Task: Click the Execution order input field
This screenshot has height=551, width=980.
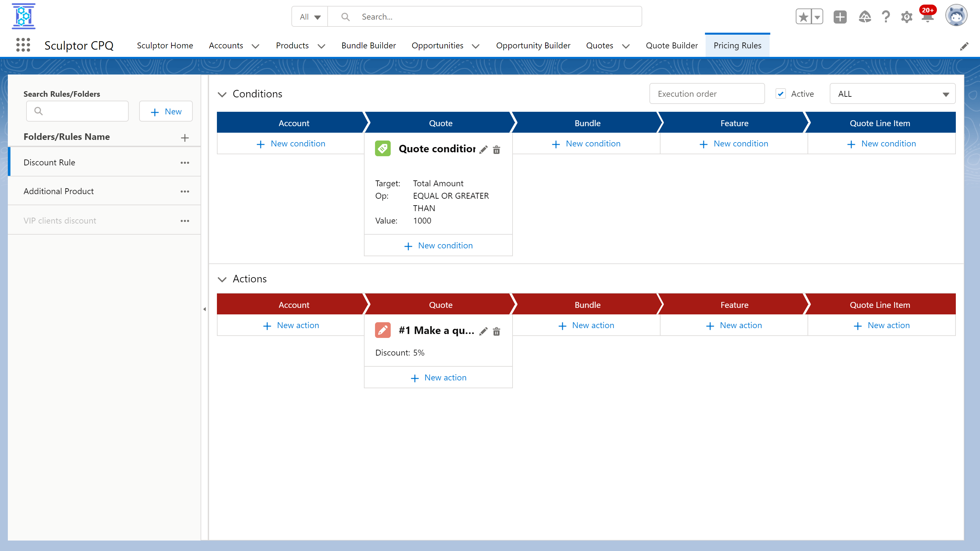Action: click(707, 93)
